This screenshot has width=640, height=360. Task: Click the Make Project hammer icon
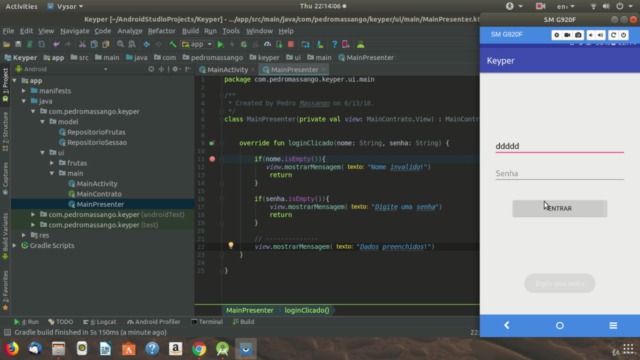[x=173, y=44]
